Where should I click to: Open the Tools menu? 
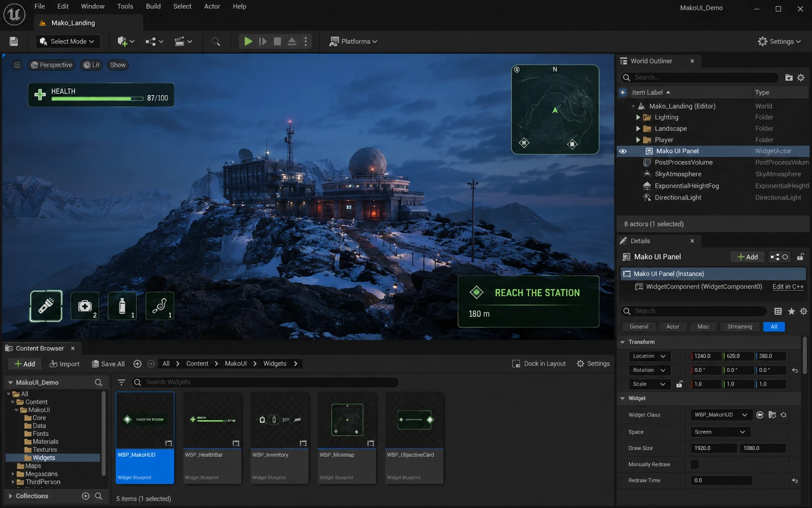click(125, 6)
